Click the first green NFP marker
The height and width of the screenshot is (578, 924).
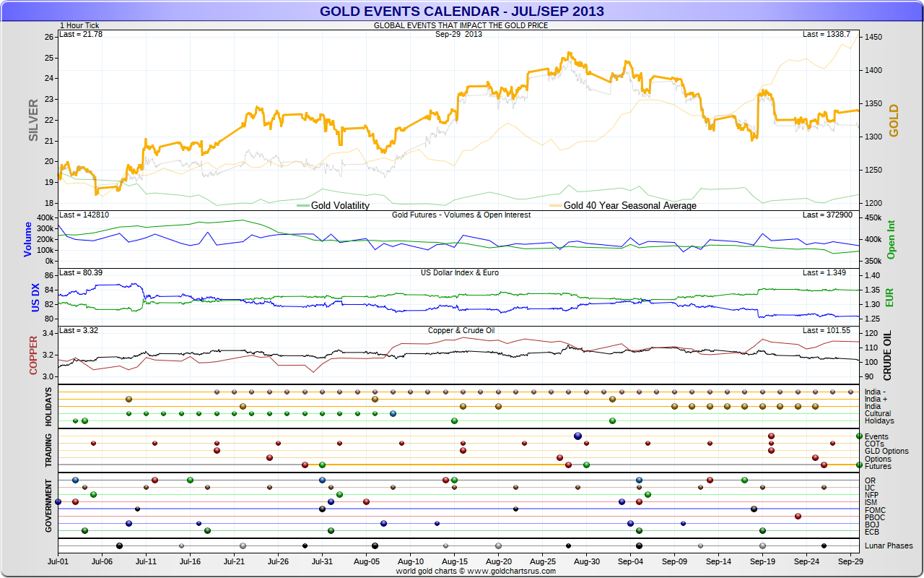click(x=93, y=494)
